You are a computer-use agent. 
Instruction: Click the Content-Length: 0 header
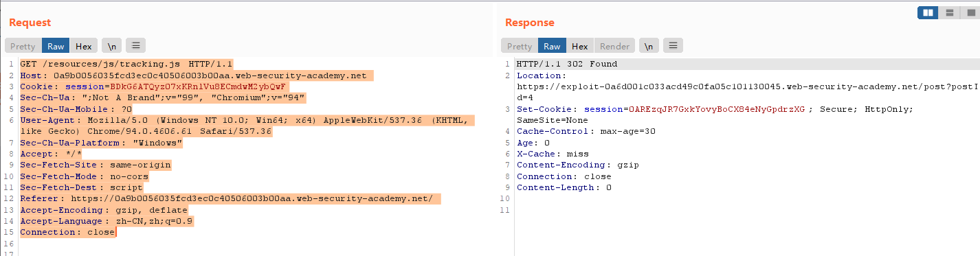(564, 187)
